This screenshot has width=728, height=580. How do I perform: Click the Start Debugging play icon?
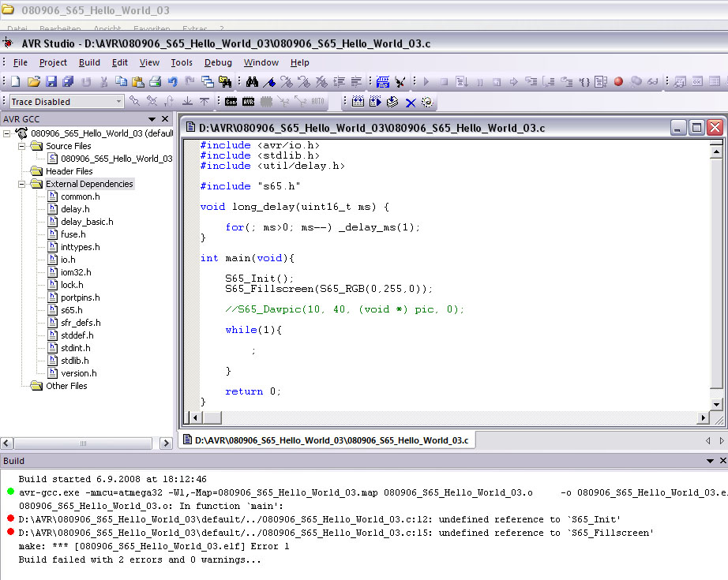click(426, 81)
